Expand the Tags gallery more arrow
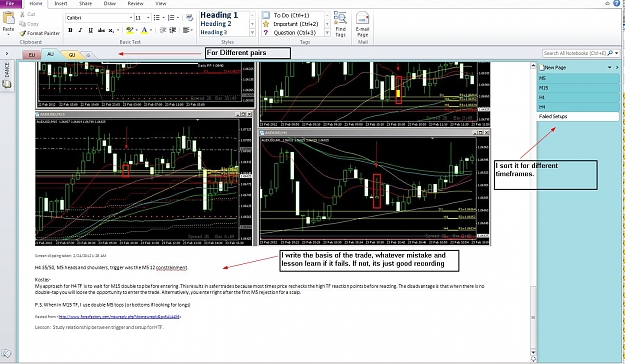 327,33
